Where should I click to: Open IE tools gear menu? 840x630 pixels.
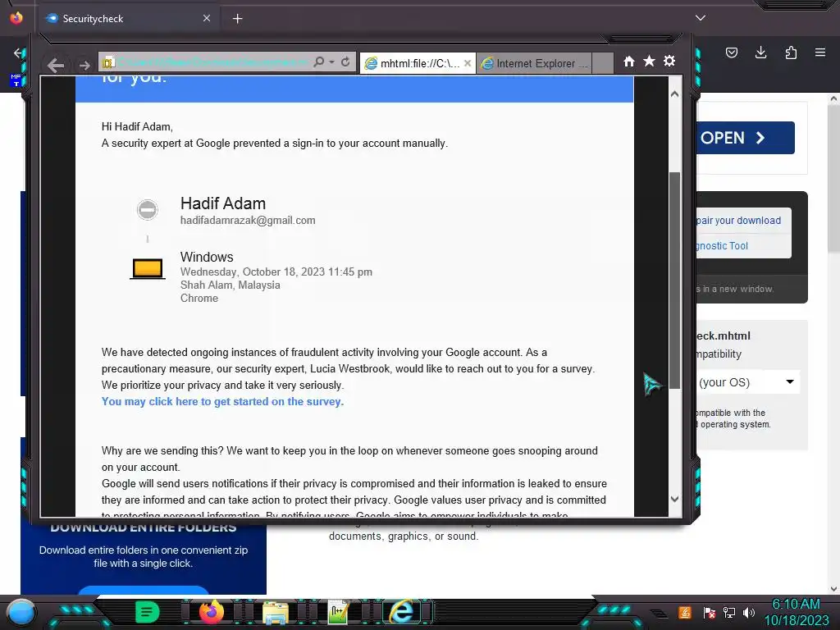pos(669,61)
